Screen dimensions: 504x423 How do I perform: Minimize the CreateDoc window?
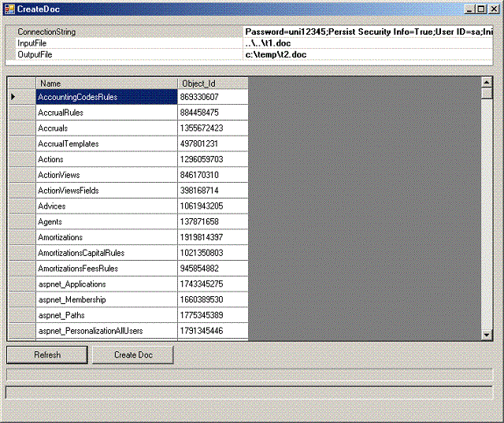tap(469, 9)
